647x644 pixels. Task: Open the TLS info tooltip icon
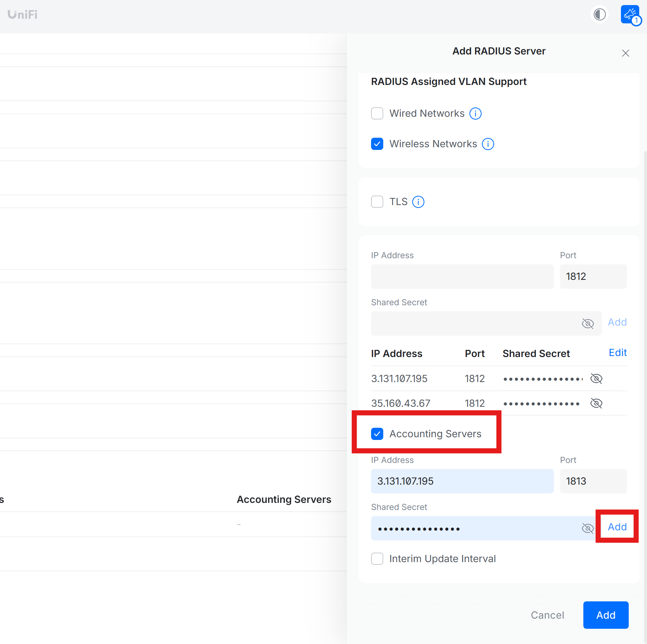pyautogui.click(x=418, y=202)
